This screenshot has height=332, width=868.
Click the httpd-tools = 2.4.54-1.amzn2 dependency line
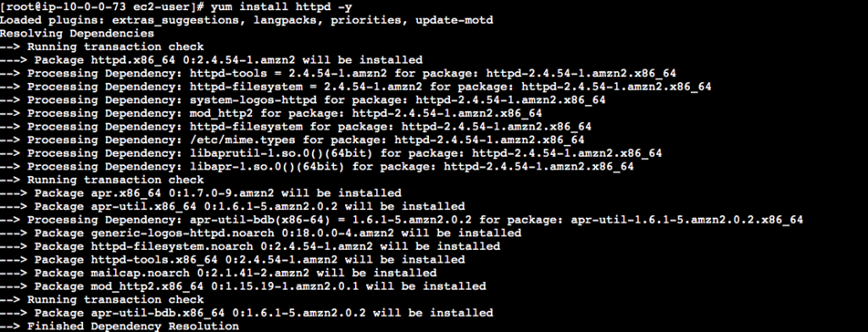click(338, 74)
